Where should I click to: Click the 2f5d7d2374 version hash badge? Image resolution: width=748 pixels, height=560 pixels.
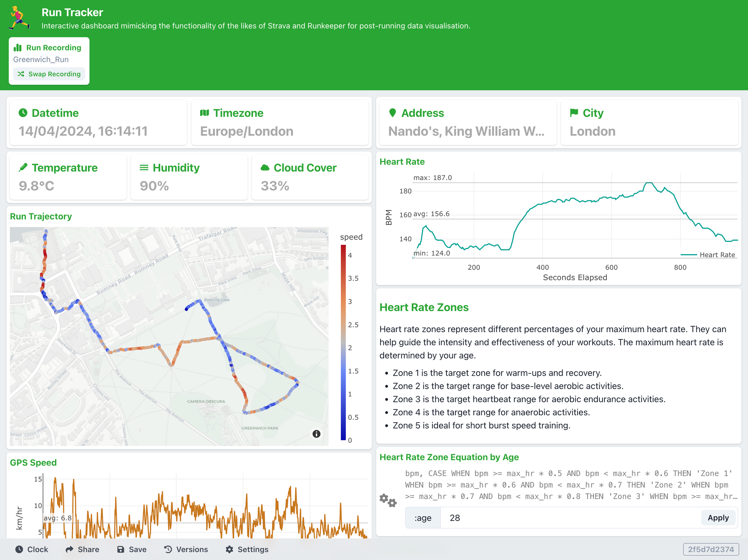coord(711,550)
